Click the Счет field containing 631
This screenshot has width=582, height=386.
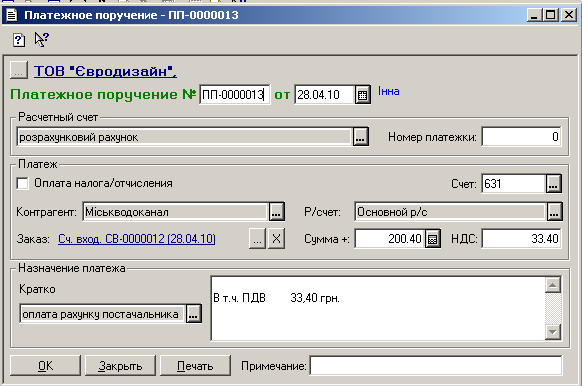coord(513,184)
